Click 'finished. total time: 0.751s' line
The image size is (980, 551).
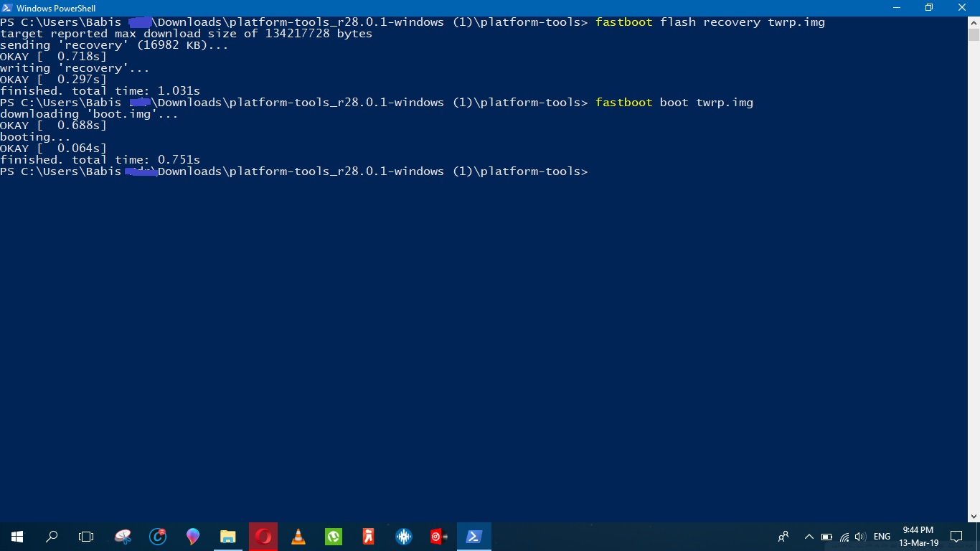[100, 160]
